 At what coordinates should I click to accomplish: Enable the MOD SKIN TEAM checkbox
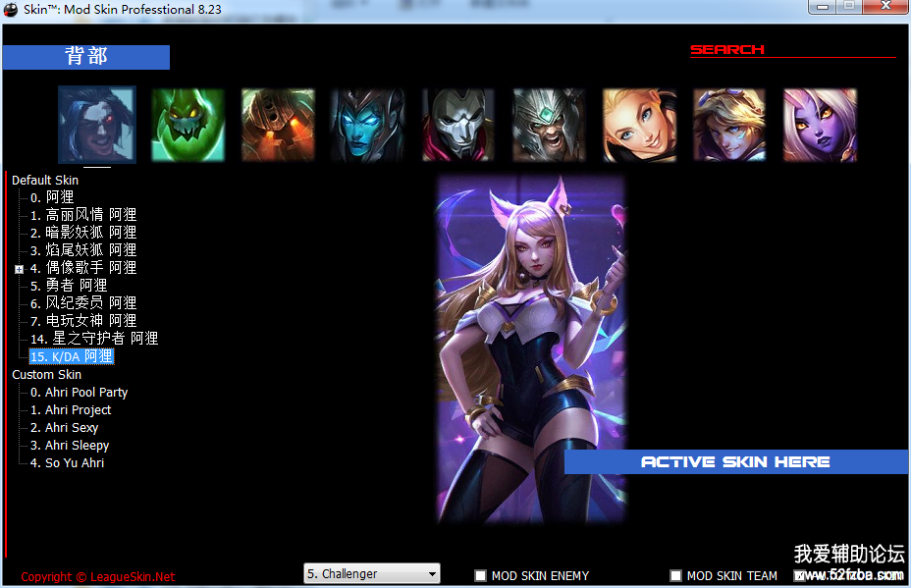tap(675, 576)
